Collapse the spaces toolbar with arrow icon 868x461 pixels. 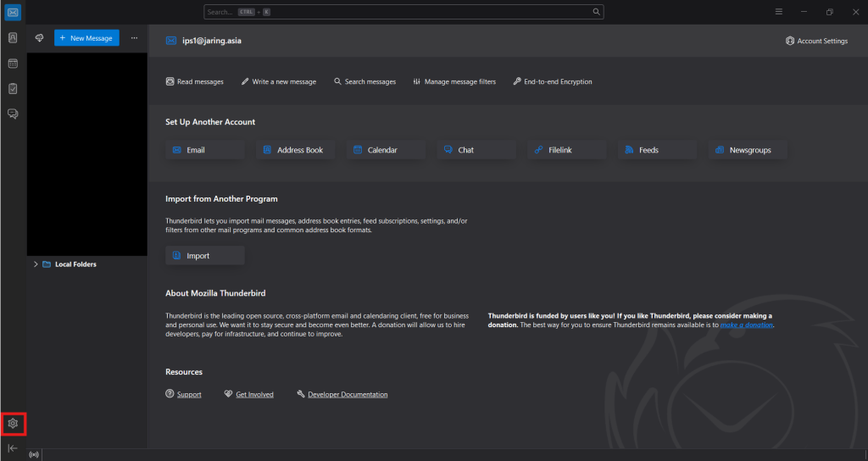(13, 448)
